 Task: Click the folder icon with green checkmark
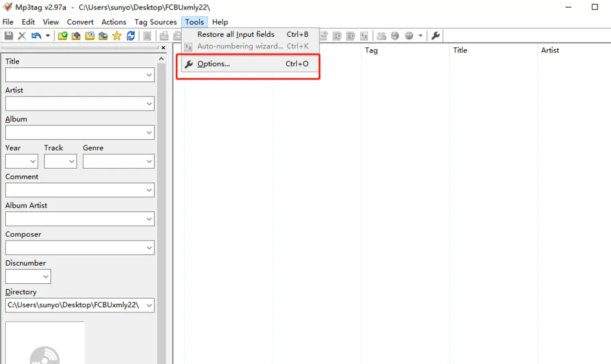pyautogui.click(x=62, y=36)
